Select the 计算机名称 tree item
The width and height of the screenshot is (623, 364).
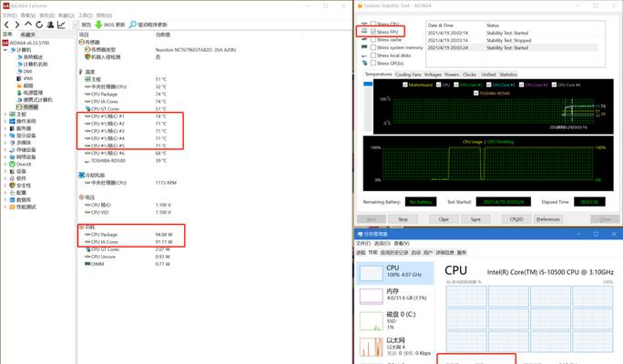[x=32, y=65]
